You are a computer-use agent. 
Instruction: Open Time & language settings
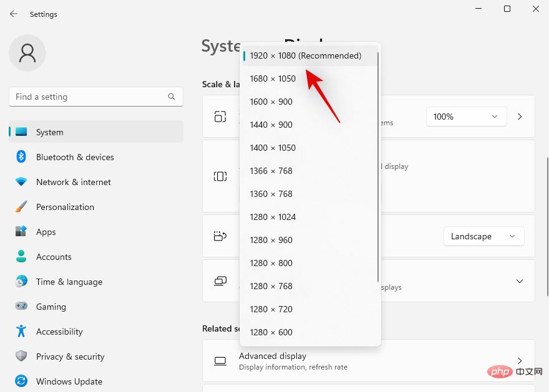pos(69,282)
